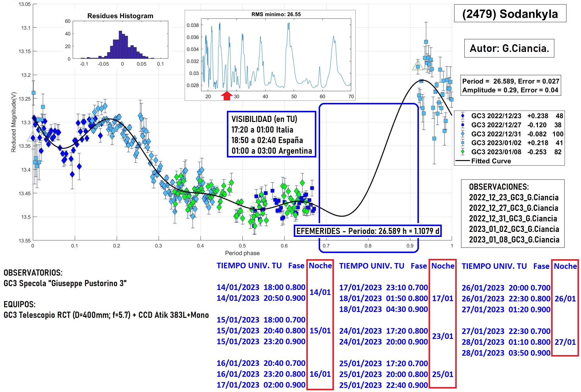581x392 pixels.
Task: Click the green diamond legend marker
Action: (x=463, y=152)
